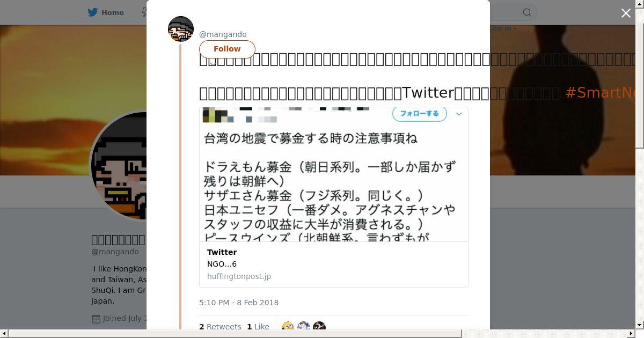Open the huffingtonpost.jp card link
The image size is (644, 338).
pyautogui.click(x=239, y=276)
